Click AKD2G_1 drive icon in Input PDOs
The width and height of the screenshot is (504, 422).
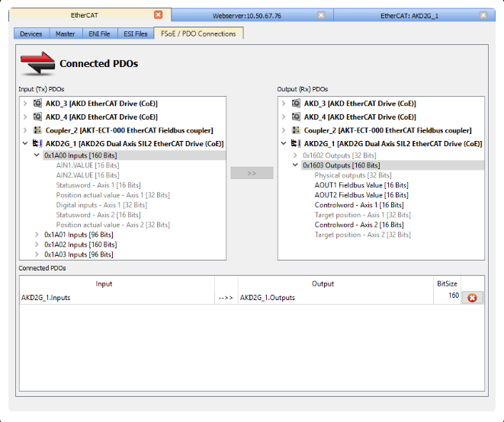(37, 143)
